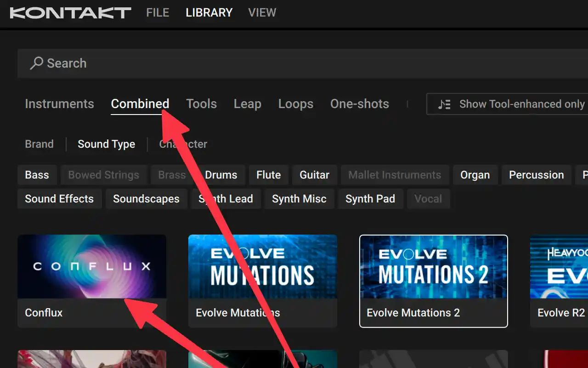Open the FILE menu
588x368 pixels.
[158, 12]
